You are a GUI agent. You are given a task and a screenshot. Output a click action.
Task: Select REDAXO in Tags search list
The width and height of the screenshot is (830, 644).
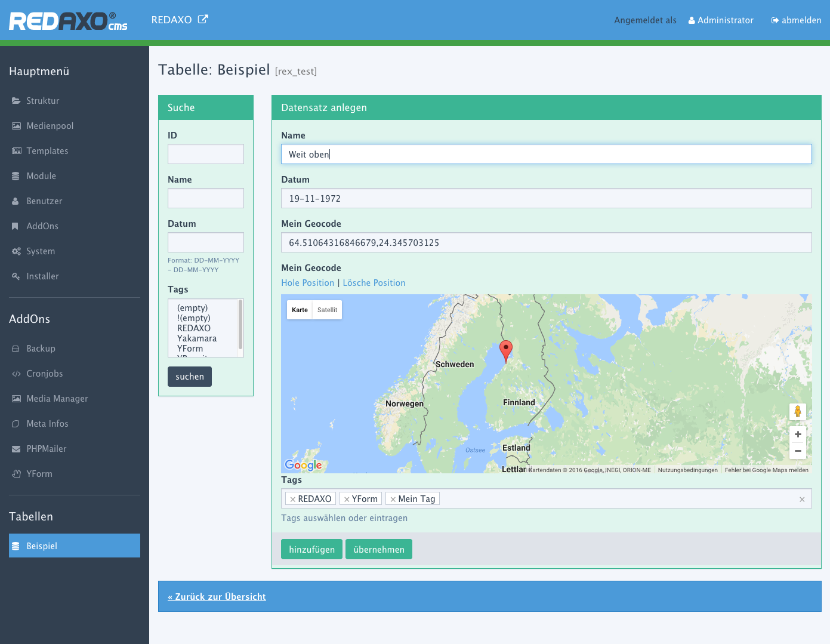pyautogui.click(x=194, y=328)
